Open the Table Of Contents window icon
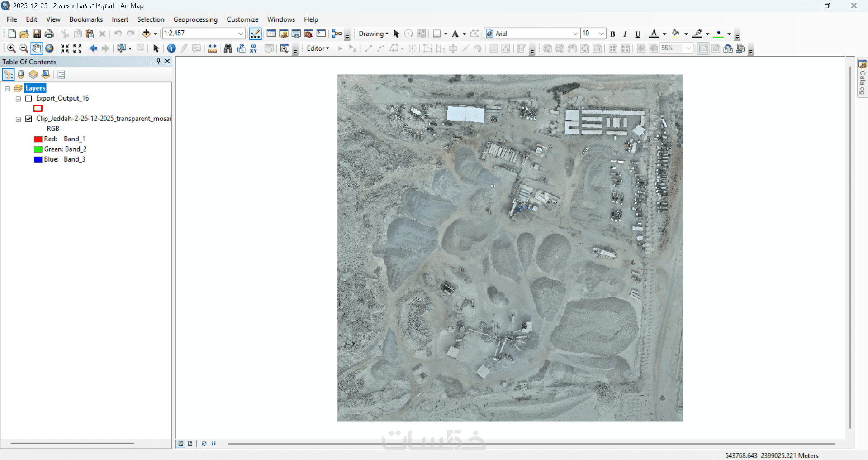Image resolution: width=868 pixels, height=460 pixels. tap(271, 34)
